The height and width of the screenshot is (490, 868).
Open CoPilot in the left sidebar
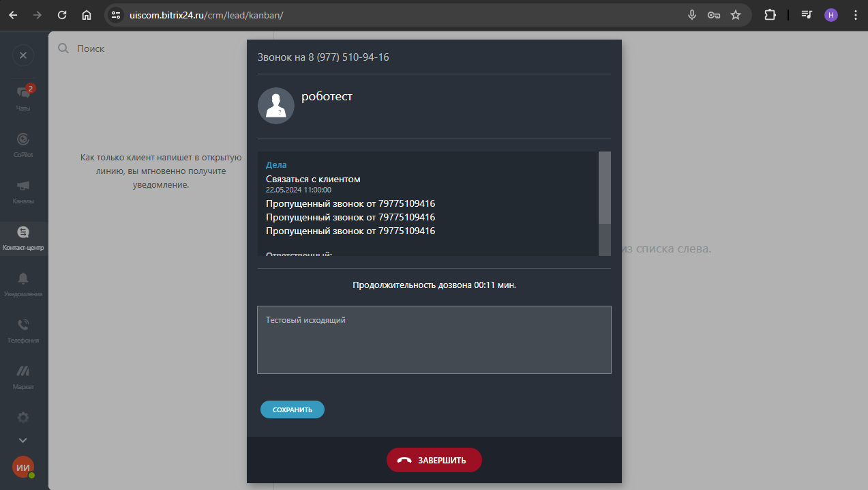tap(23, 145)
